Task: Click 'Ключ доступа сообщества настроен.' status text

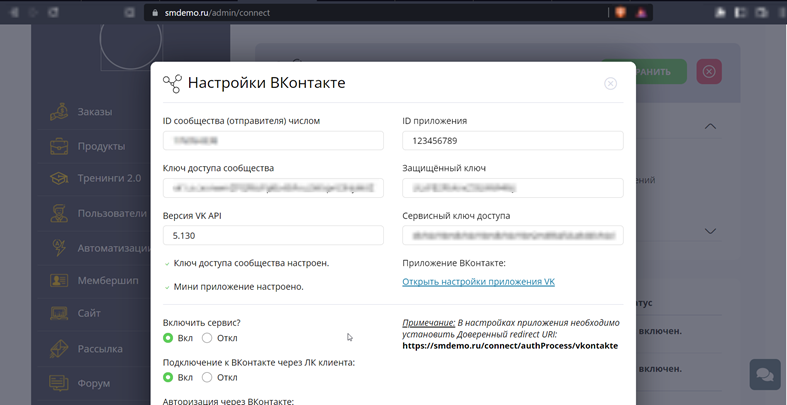Action: (x=251, y=263)
